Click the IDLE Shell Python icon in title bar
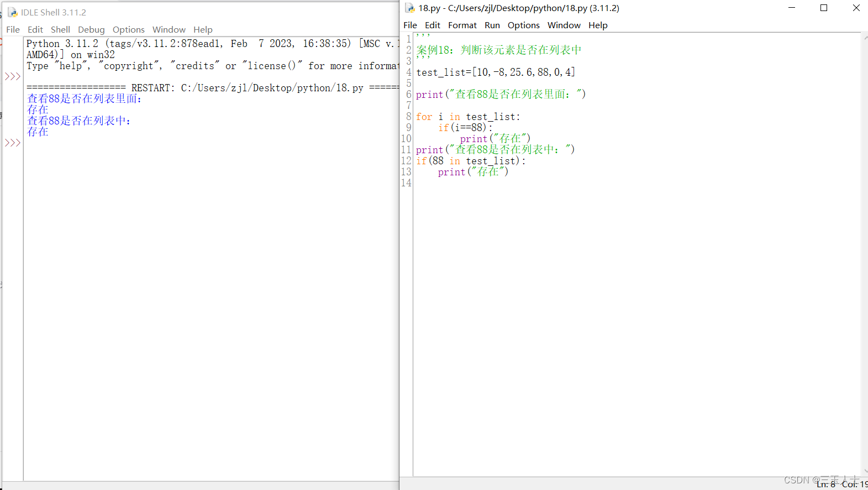 pos(12,12)
